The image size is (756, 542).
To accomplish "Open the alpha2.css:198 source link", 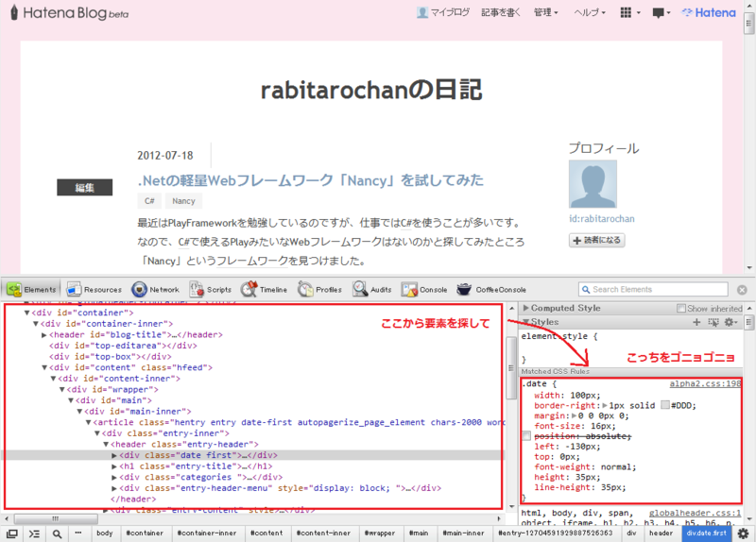I will point(705,384).
